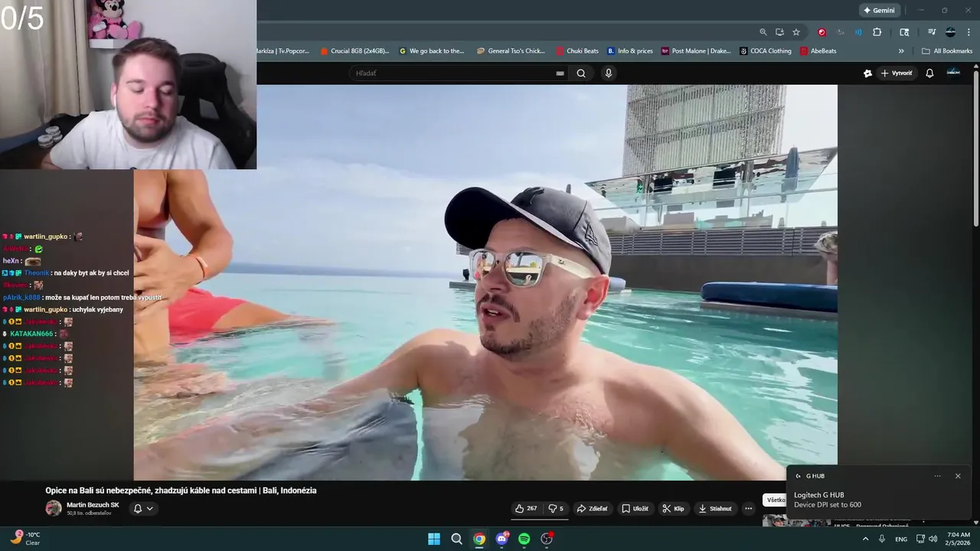Click the Uložiť save button
This screenshot has width=980, height=551.
[x=635, y=508]
